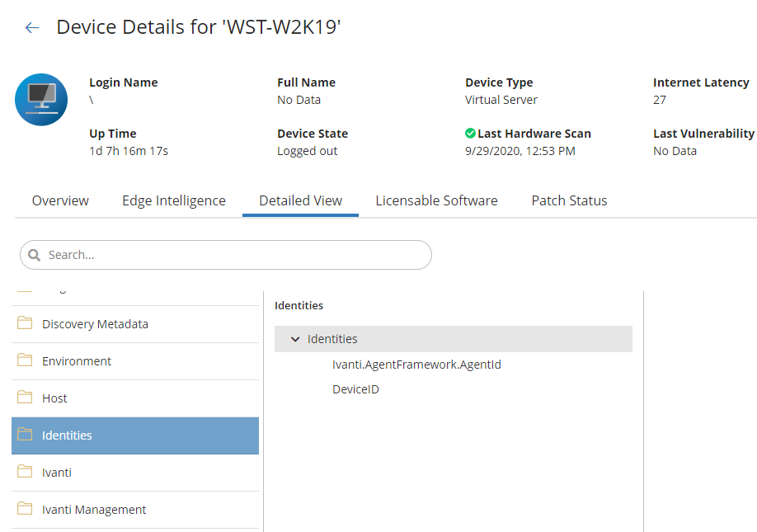
Task: Open the Edge Intelligence tab
Action: tap(174, 200)
